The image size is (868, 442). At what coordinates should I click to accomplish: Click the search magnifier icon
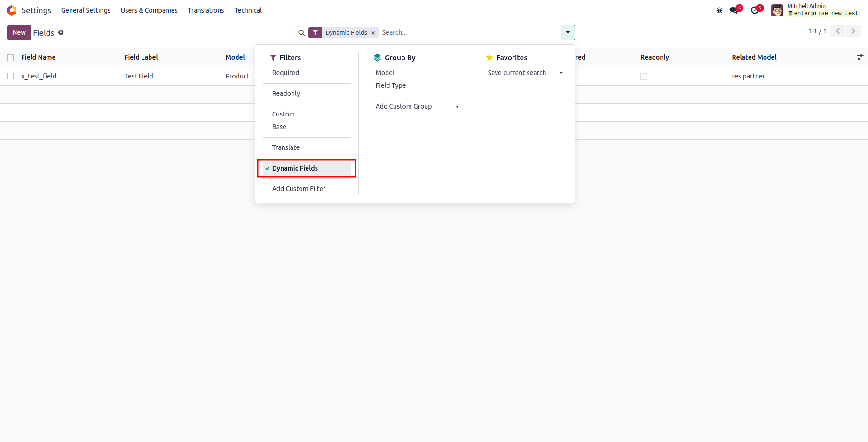(301, 33)
